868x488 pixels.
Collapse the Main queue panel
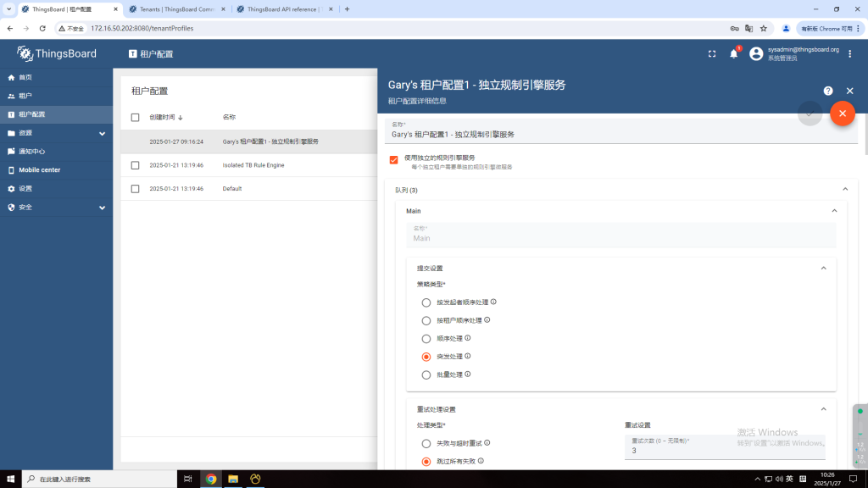pyautogui.click(x=834, y=211)
